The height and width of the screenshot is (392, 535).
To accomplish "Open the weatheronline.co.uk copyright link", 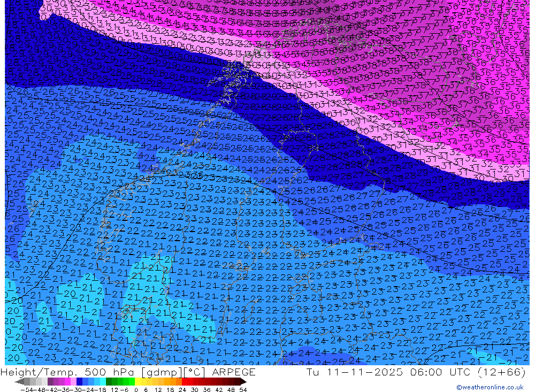I will click(490, 387).
